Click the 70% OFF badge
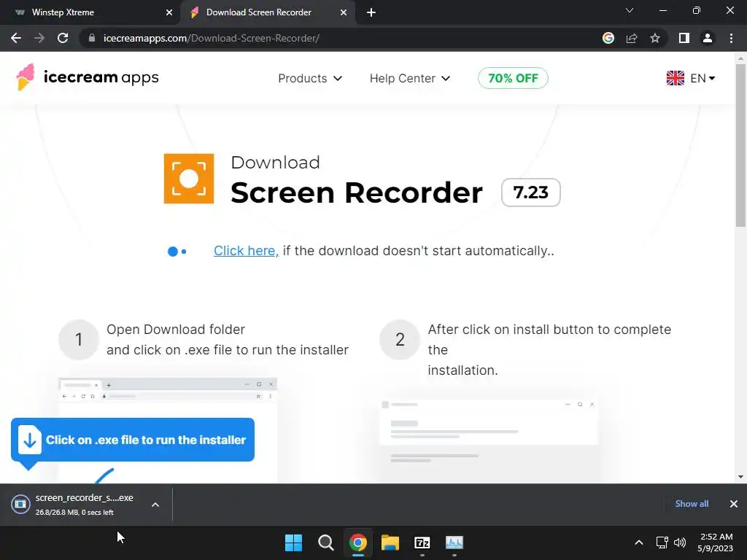The image size is (747, 560). (x=513, y=78)
